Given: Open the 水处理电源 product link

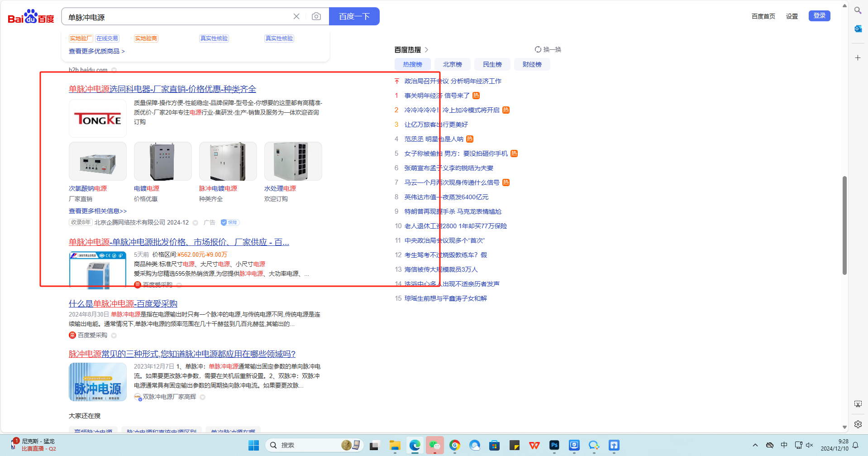Looking at the screenshot, I should tap(280, 188).
